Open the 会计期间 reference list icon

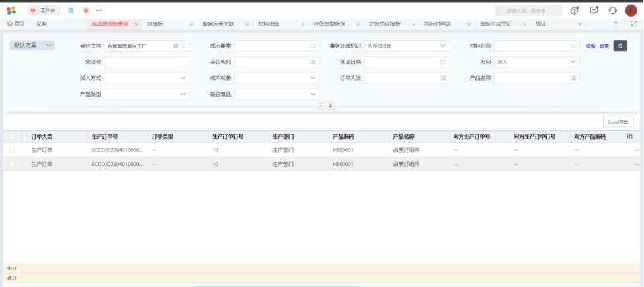click(313, 62)
